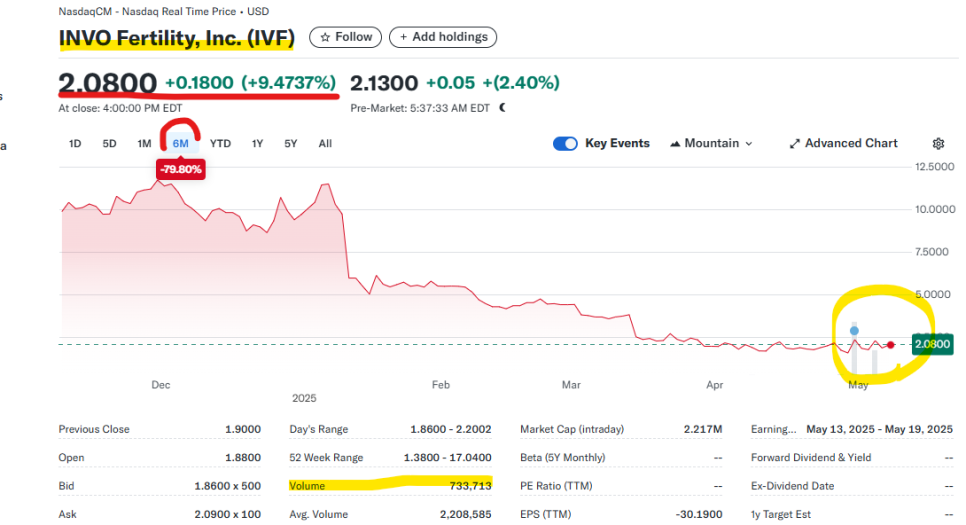Switch to 1M chart range
966x525 pixels.
coord(144,144)
